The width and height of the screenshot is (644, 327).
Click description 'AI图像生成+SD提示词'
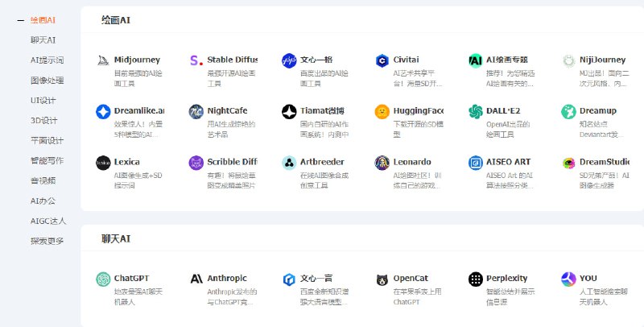(138, 180)
